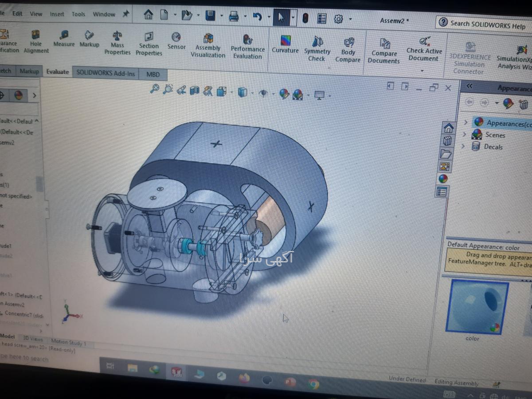Expand the Appearances tree node
Viewport: 532px width, 399px height.
tap(465, 122)
